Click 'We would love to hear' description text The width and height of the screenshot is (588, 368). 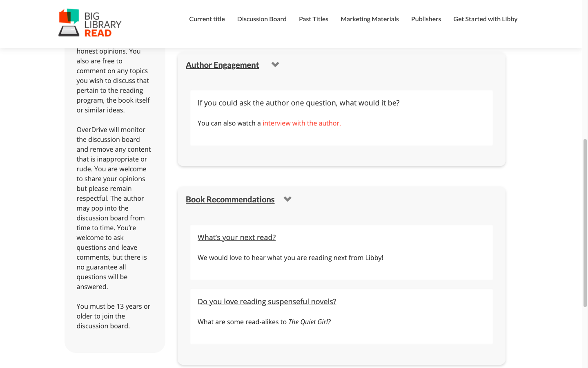point(290,258)
